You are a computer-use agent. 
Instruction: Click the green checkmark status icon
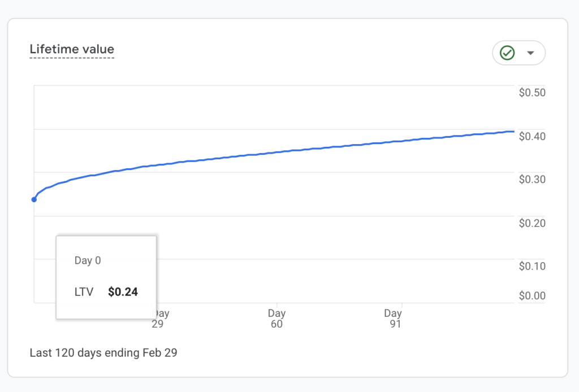coord(507,53)
